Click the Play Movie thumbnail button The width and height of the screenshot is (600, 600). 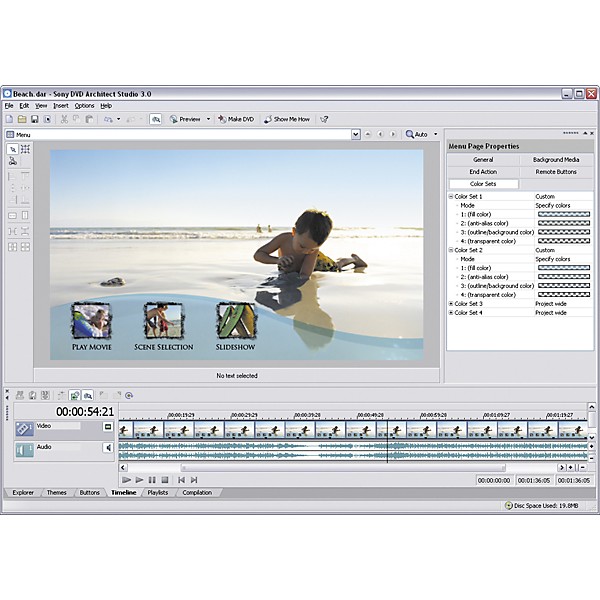click(91, 321)
